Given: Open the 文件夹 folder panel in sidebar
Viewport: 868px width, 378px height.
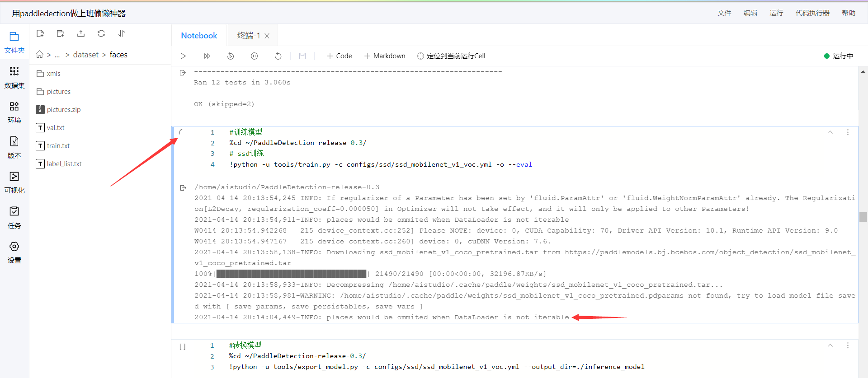Looking at the screenshot, I should pyautogui.click(x=14, y=42).
